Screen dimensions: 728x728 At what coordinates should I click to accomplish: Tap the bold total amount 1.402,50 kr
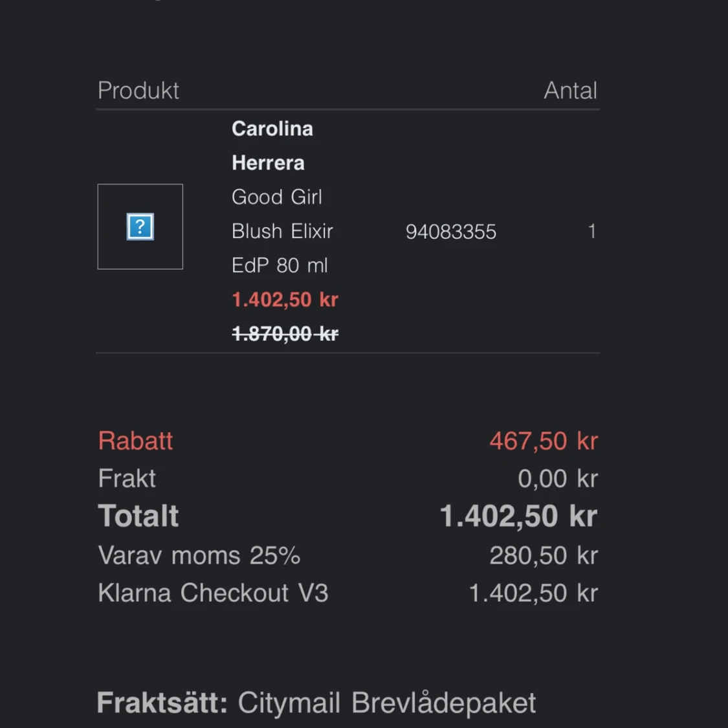pyautogui.click(x=518, y=516)
